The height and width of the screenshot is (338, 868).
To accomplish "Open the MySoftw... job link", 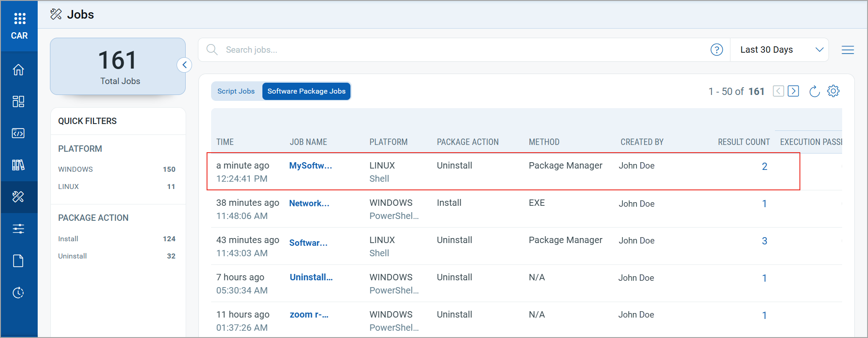I will click(x=311, y=166).
